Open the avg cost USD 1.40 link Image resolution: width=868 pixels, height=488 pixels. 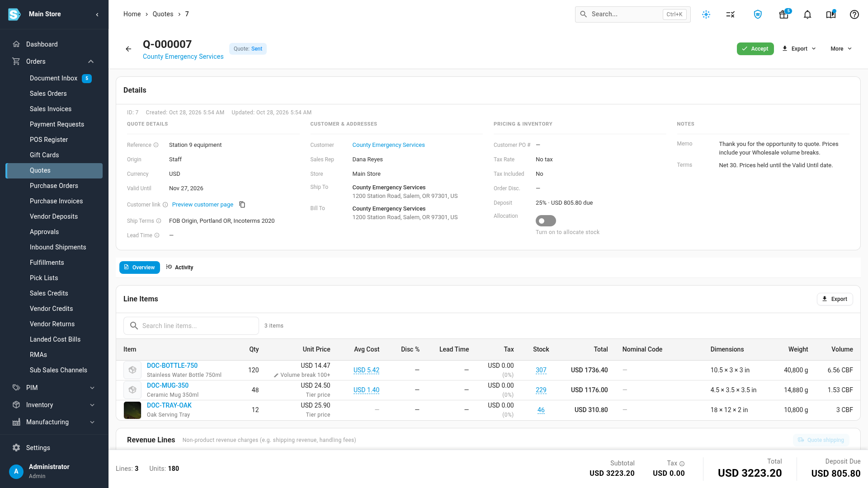point(366,390)
